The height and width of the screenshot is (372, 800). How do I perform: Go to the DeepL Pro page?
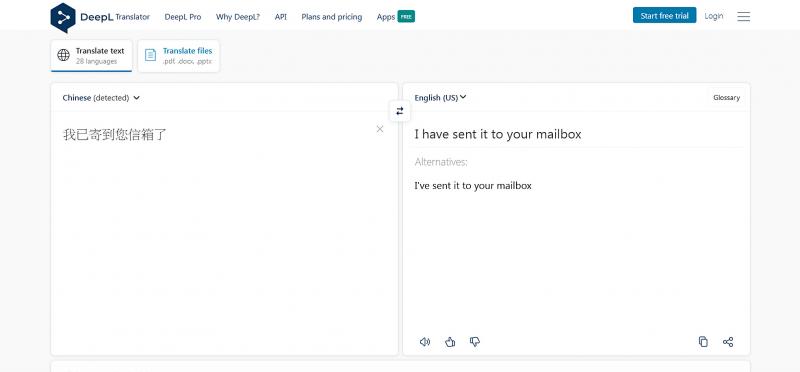tap(183, 17)
